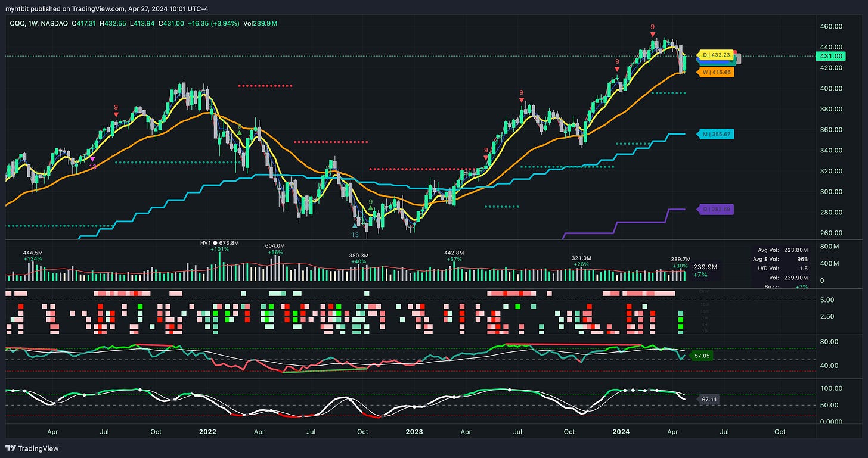Screen dimensions: 868x458
Task: Click the 2022 year label on time axis
Action: pos(207,431)
